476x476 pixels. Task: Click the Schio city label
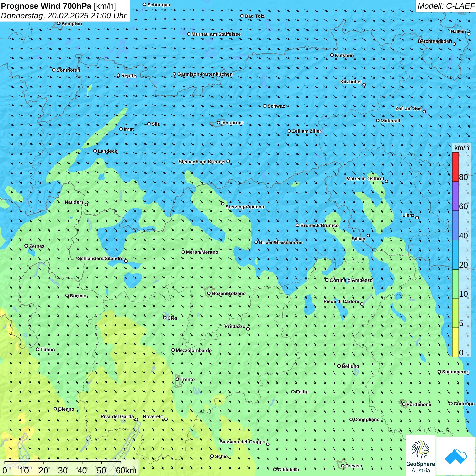pyautogui.click(x=221, y=456)
